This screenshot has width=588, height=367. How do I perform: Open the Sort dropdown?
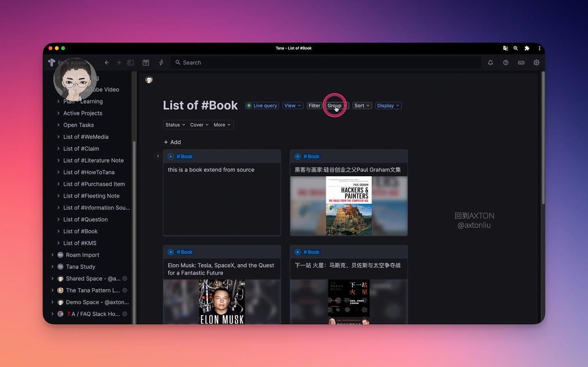click(x=362, y=105)
